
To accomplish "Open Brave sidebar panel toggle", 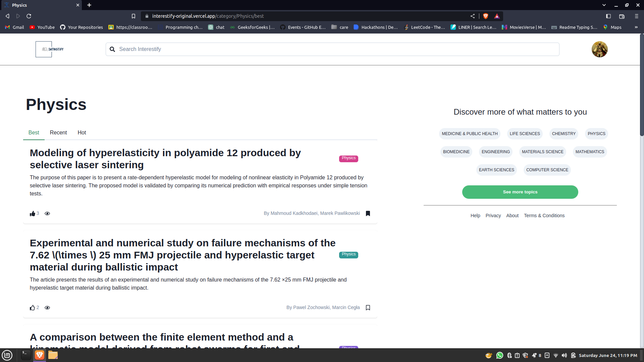I will [x=608, y=16].
